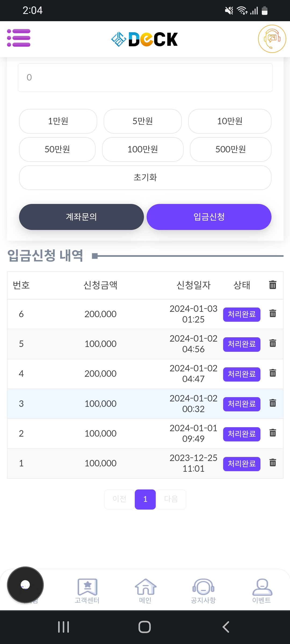Viewport: 290px width, 644px height.
Task: Select the 50만원 amount button
Action: coord(57,149)
